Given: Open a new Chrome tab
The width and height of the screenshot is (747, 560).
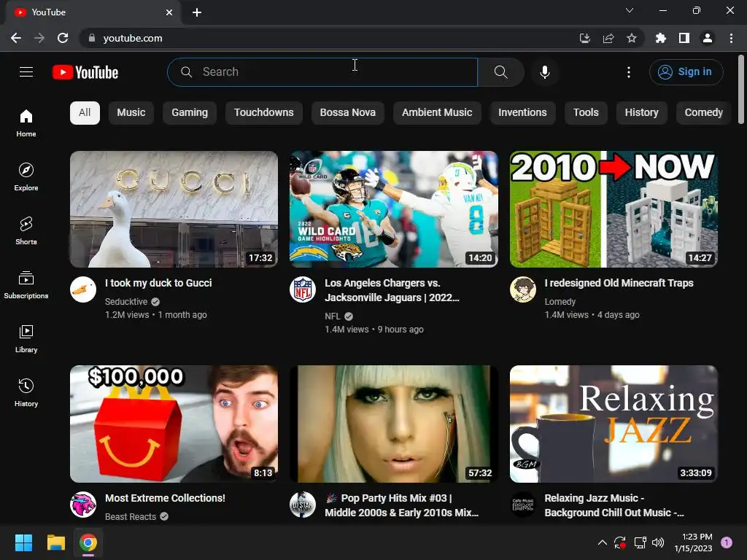Looking at the screenshot, I should (197, 12).
